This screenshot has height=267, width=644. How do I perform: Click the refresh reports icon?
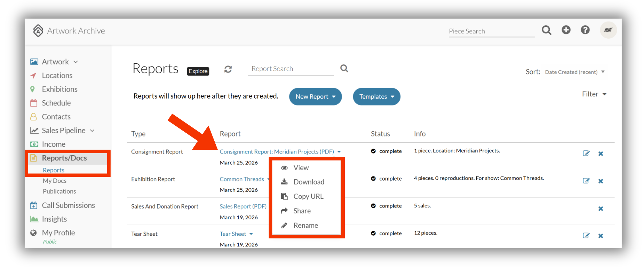coord(228,69)
